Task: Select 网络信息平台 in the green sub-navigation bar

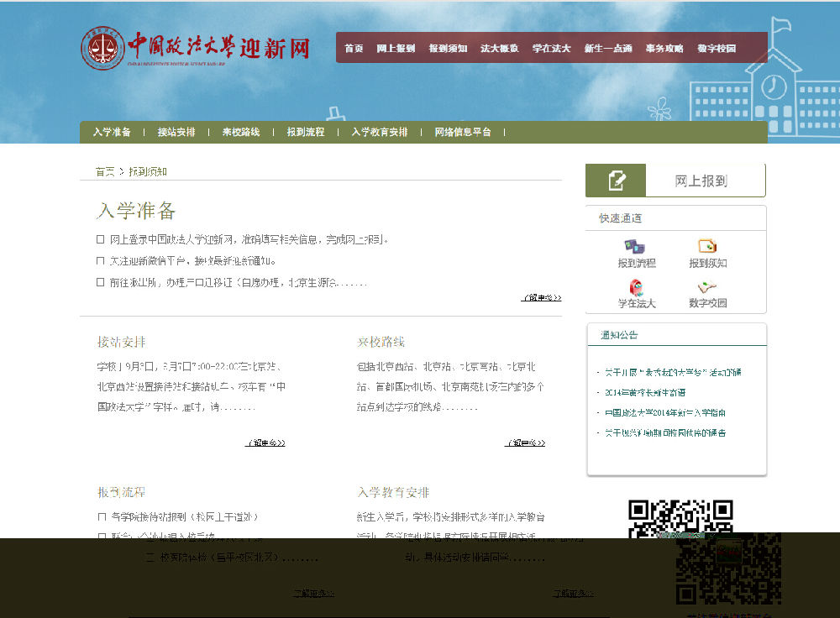Action: (463, 132)
